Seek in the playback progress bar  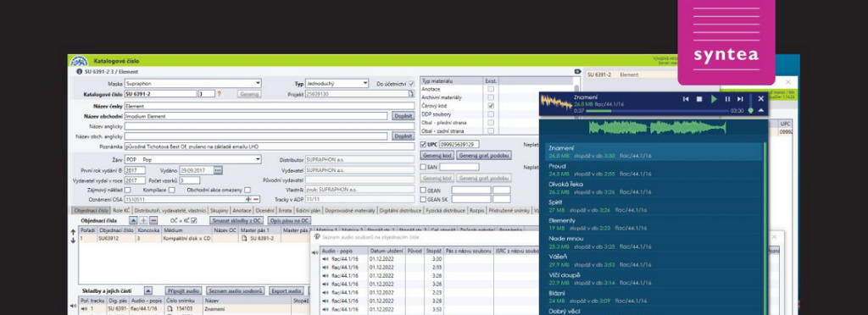pyautogui.click(x=657, y=111)
